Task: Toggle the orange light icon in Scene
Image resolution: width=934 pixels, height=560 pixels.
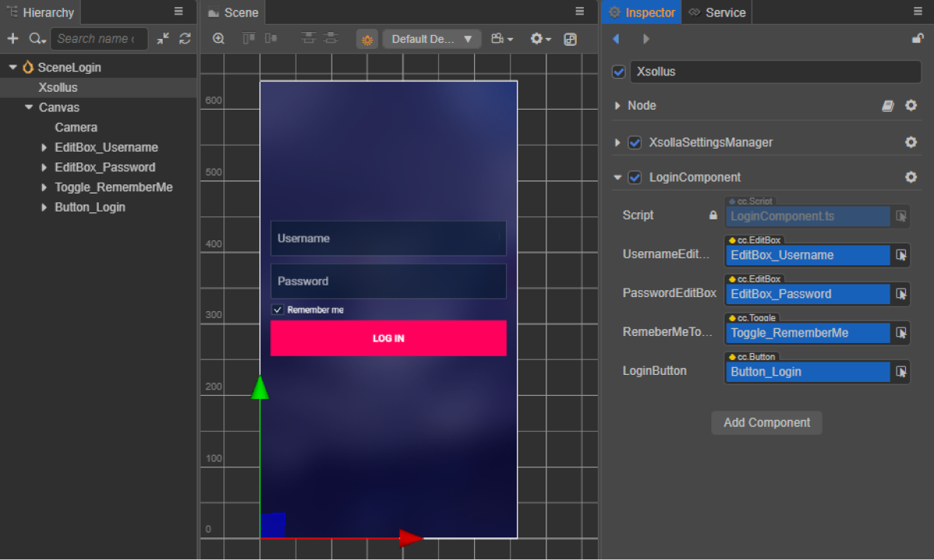Action: (367, 39)
